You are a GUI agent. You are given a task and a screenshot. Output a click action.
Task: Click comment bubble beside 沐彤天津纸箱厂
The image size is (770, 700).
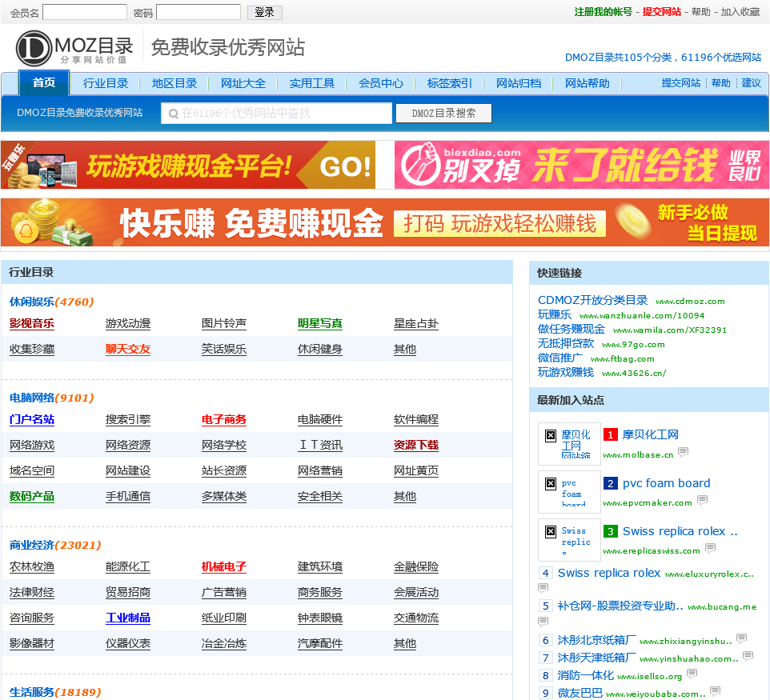point(748,656)
